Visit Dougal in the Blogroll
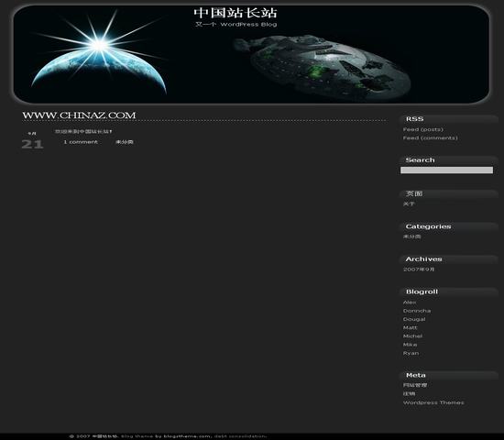The height and width of the screenshot is (440, 504). (414, 319)
